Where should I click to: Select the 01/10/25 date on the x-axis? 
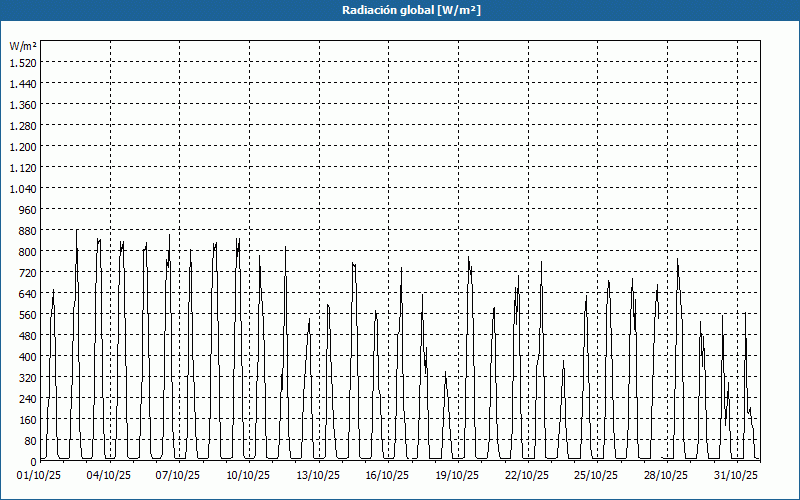pyautogui.click(x=40, y=475)
